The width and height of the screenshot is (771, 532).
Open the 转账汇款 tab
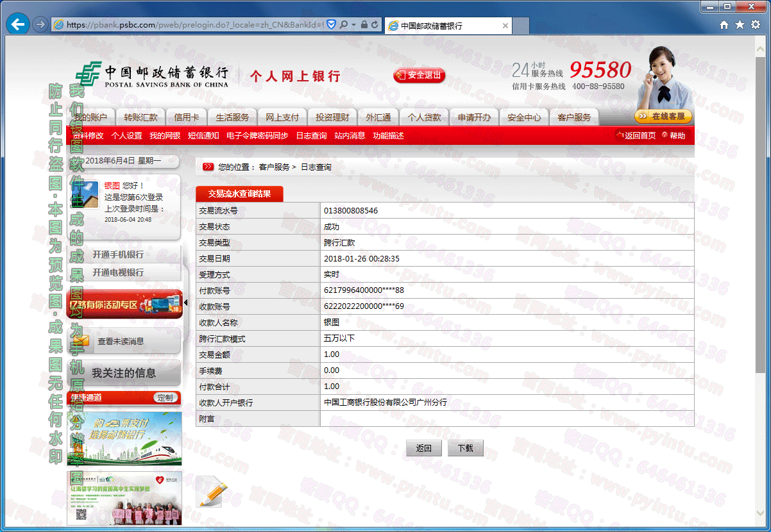141,117
